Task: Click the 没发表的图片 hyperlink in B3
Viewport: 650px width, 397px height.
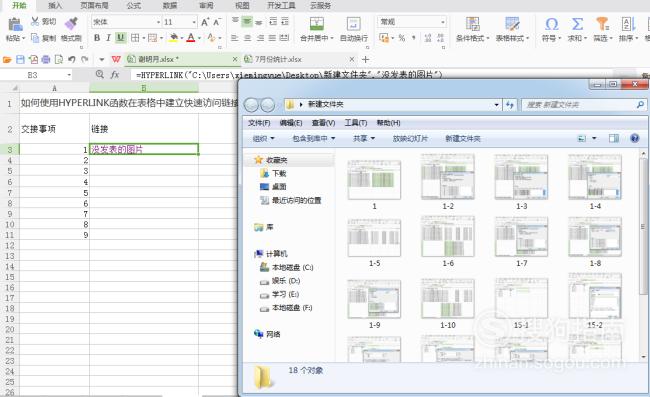Action: point(117,149)
